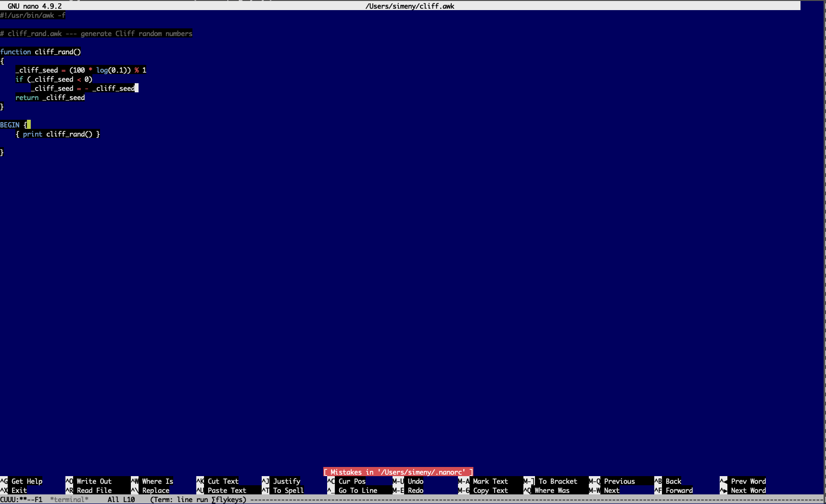This screenshot has height=504, width=826.
Task: Click the Back shortcut label
Action: pyautogui.click(x=674, y=481)
